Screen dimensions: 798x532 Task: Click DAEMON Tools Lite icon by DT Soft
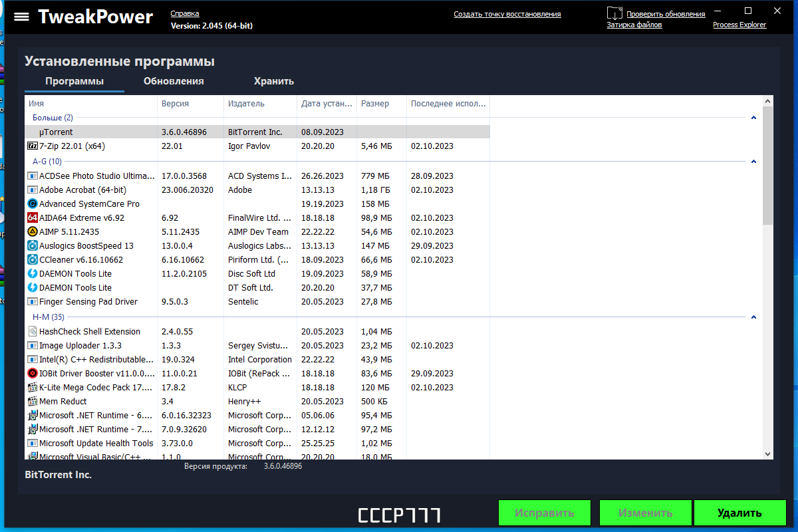(x=33, y=288)
